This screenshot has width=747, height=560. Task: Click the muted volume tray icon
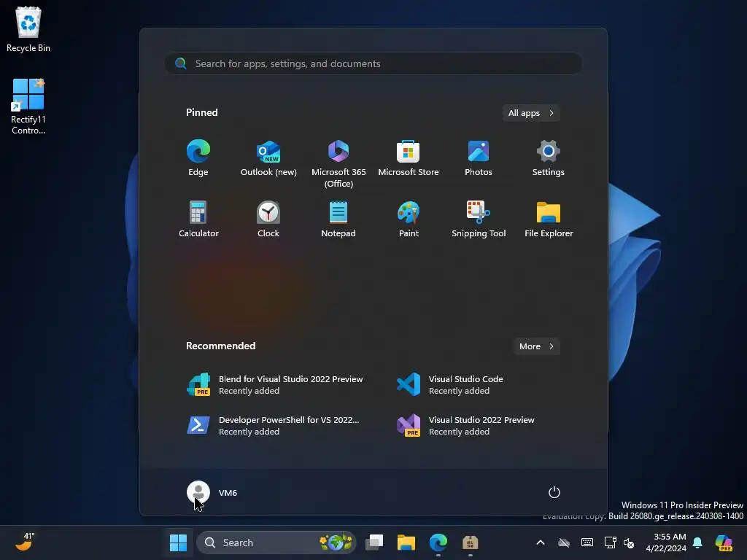pos(629,542)
